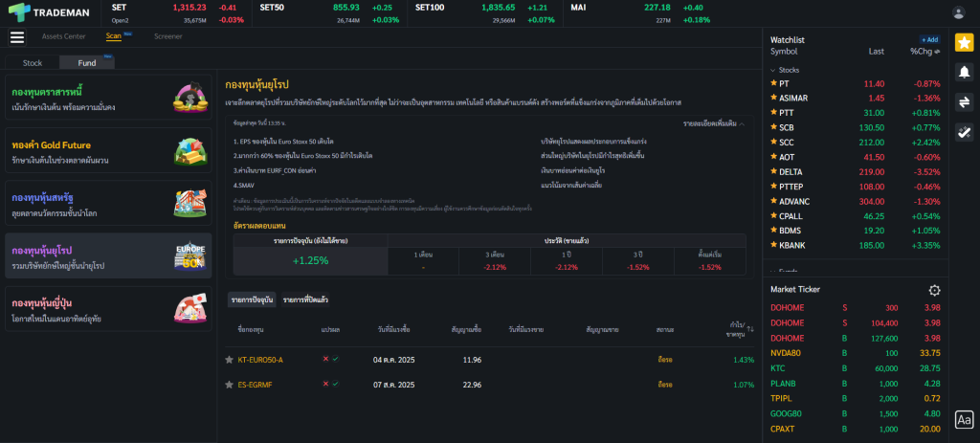Sort by profit/loss column arrows

750,329
